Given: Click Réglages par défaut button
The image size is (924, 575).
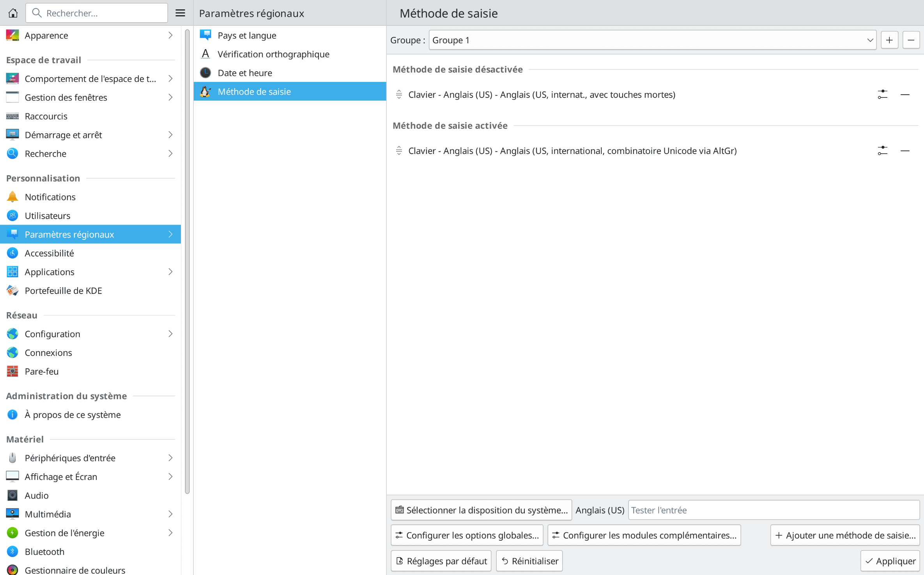Looking at the screenshot, I should point(441,561).
